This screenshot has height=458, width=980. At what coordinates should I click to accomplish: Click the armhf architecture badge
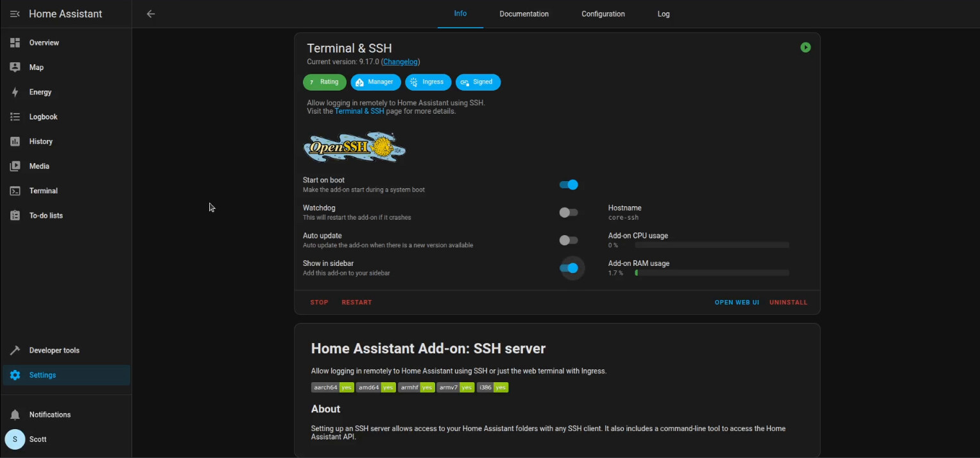[x=417, y=387]
